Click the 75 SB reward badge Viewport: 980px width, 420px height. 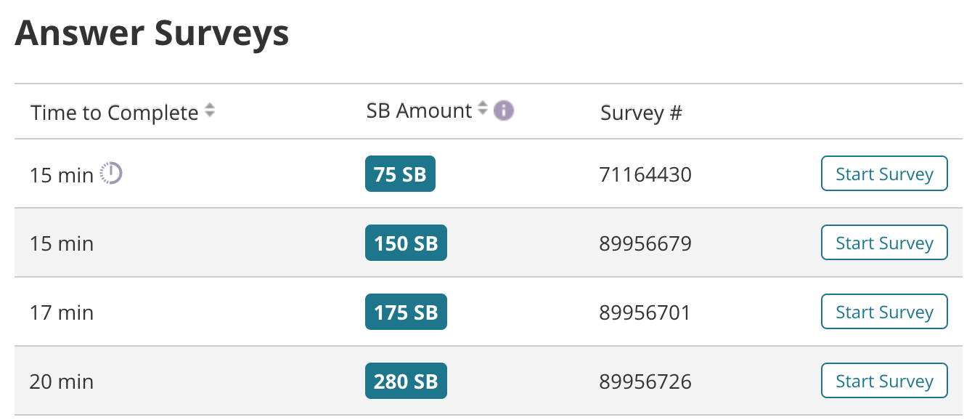click(x=400, y=174)
